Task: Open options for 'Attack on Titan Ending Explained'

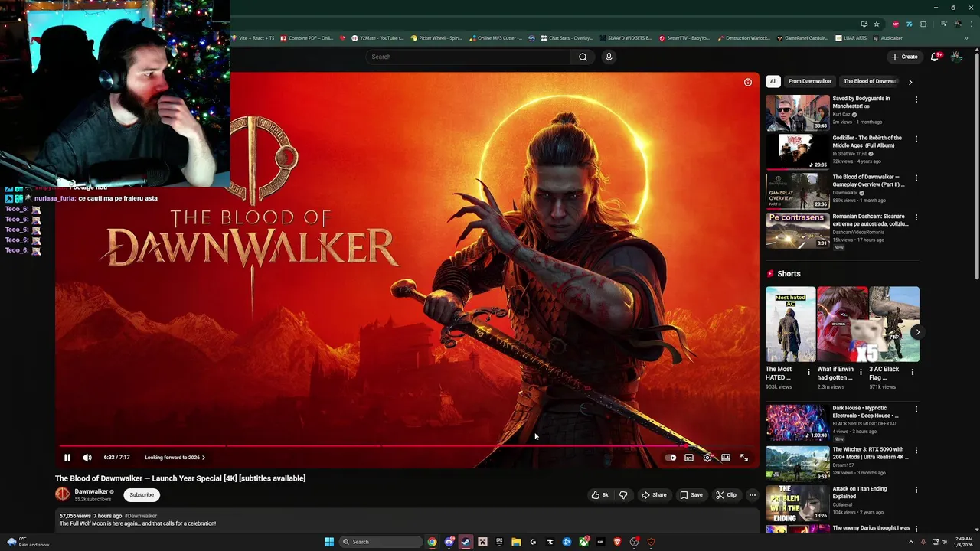Action: (x=916, y=490)
